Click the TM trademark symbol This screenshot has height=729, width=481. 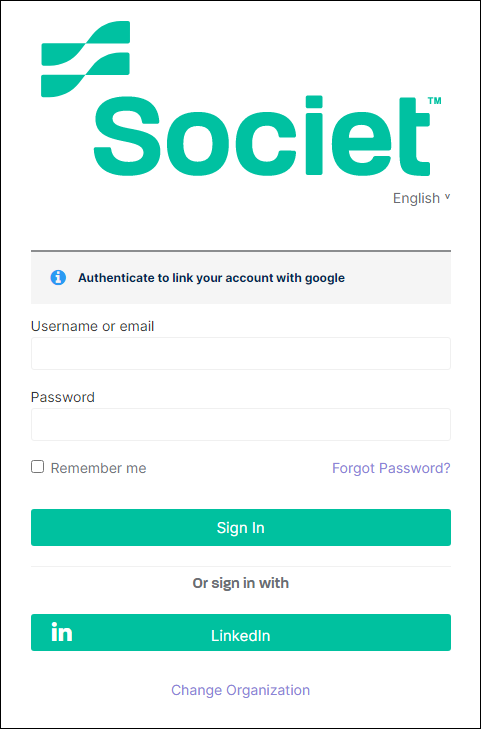point(434,100)
